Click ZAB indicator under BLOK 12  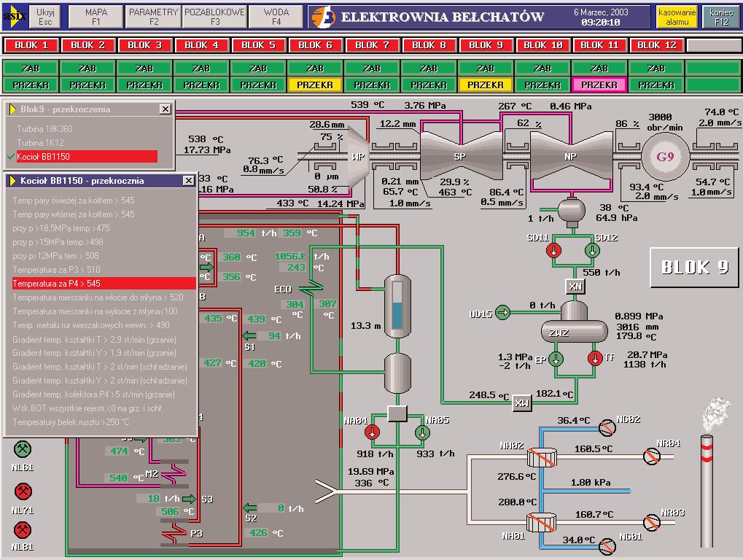point(656,69)
